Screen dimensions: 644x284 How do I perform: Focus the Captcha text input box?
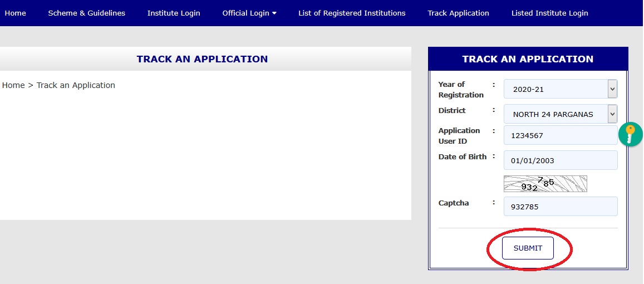[560, 207]
